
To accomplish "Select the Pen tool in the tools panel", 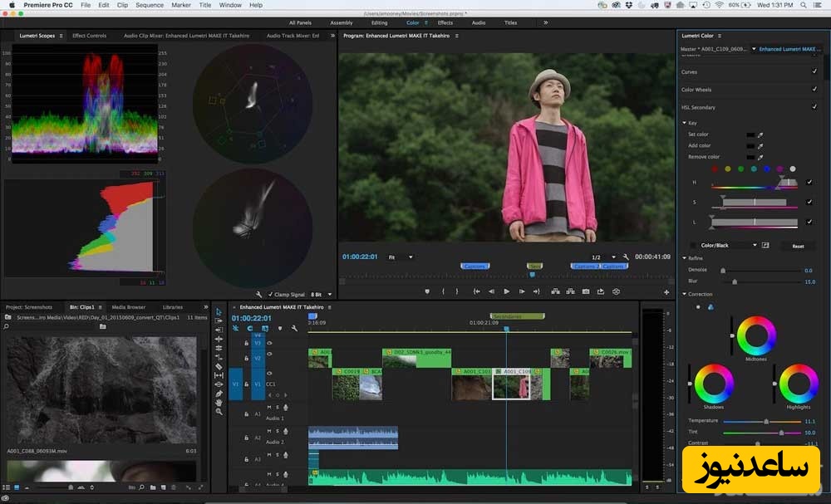I will pyautogui.click(x=219, y=394).
